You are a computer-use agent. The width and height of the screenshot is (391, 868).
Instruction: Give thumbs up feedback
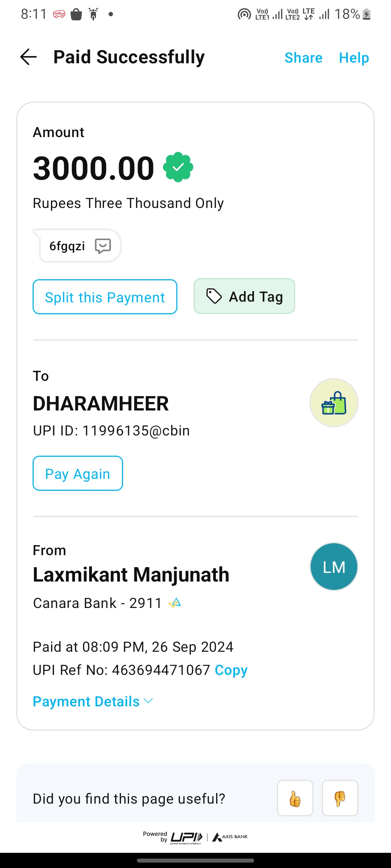[295, 798]
